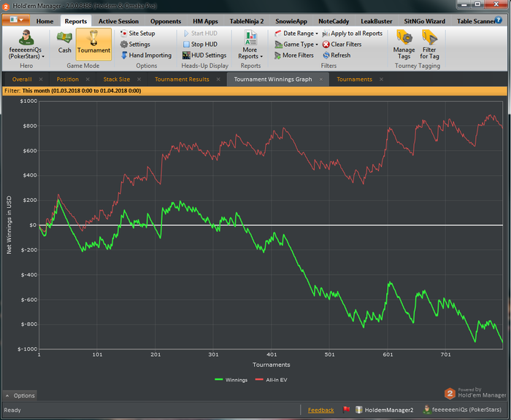Click the feeeeeeniQs (PokerStars) status bar entry
The width and height of the screenshot is (511, 420).
pos(462,410)
